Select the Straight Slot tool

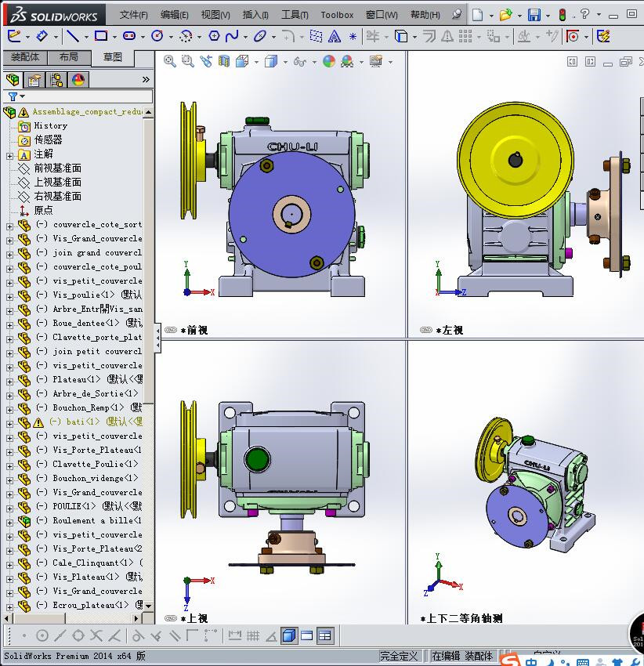coord(129,36)
